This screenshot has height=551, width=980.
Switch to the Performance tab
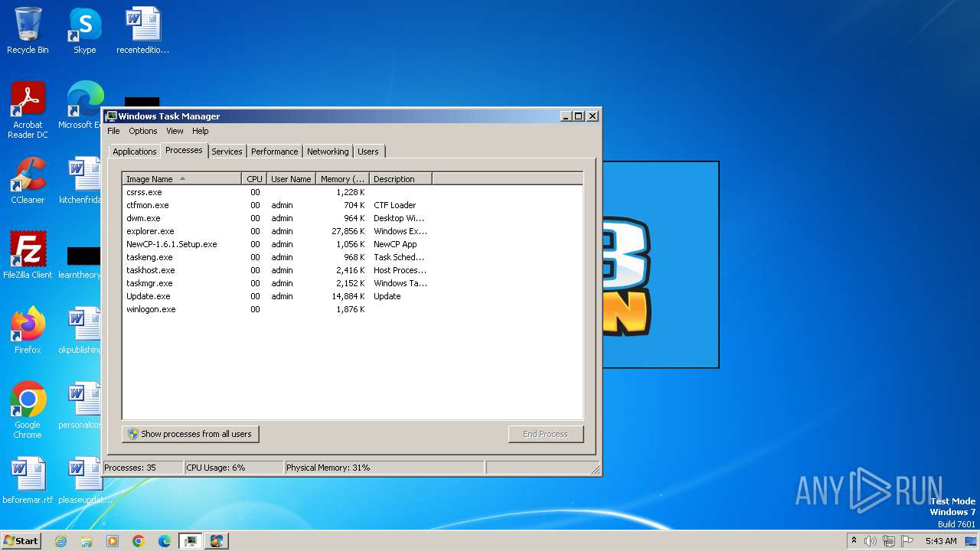point(274,152)
